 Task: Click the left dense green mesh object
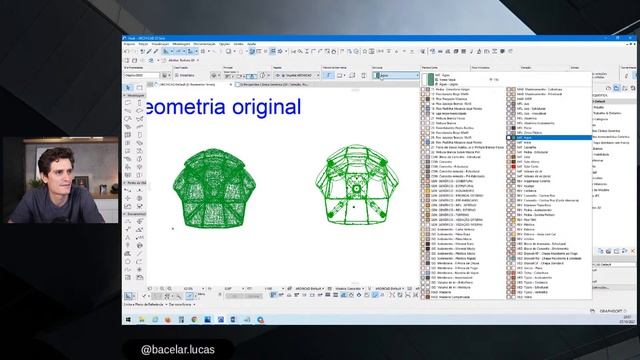click(214, 189)
